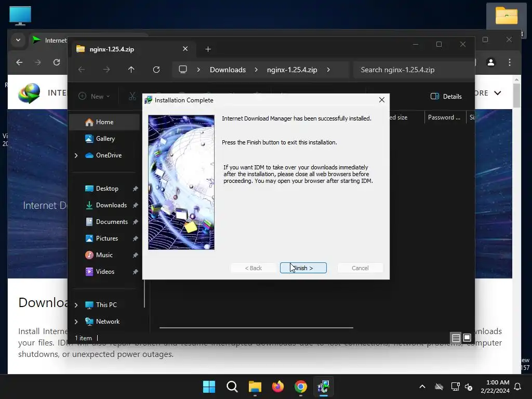Screen dimensions: 532x399
Task: Show hidden system tray icons
Action: pyautogui.click(x=422, y=387)
